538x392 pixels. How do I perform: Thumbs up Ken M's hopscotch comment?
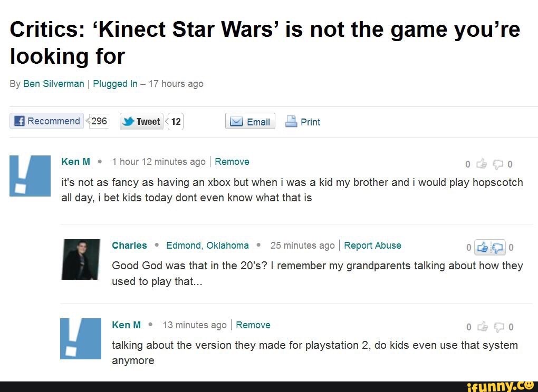click(483, 164)
